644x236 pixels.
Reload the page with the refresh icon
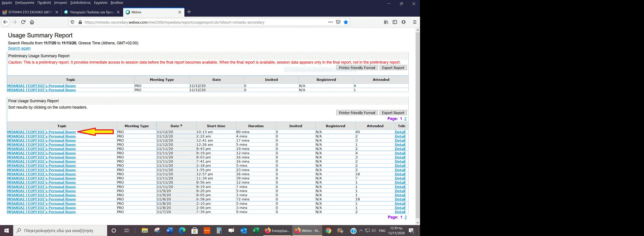point(23,22)
